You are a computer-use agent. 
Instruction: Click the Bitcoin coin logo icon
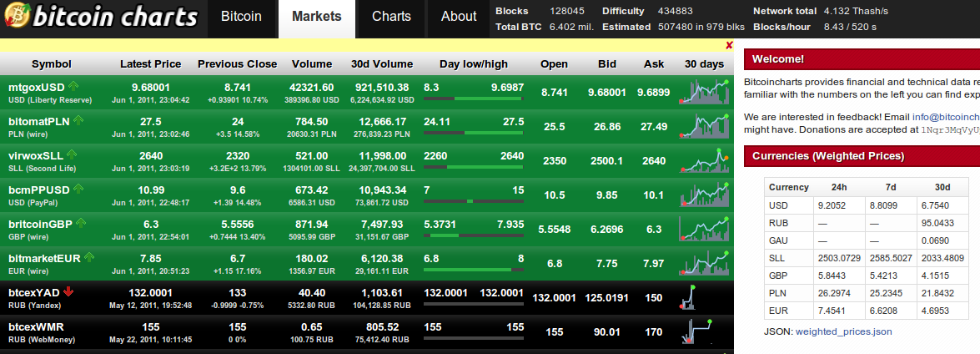coord(16,16)
